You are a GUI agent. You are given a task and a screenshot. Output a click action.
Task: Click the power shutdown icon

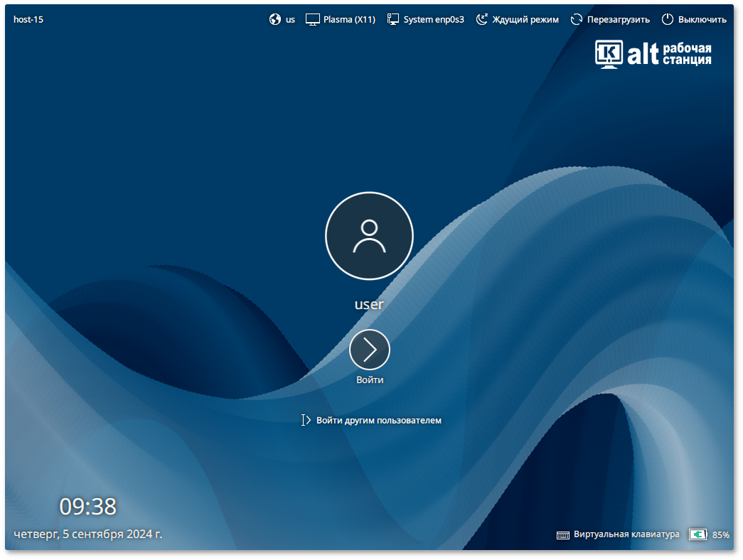pos(667,19)
